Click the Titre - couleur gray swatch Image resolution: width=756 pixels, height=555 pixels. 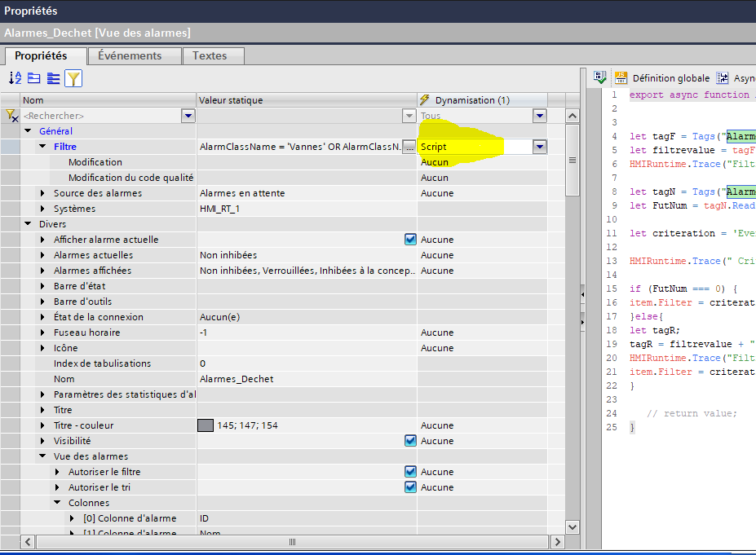(206, 425)
